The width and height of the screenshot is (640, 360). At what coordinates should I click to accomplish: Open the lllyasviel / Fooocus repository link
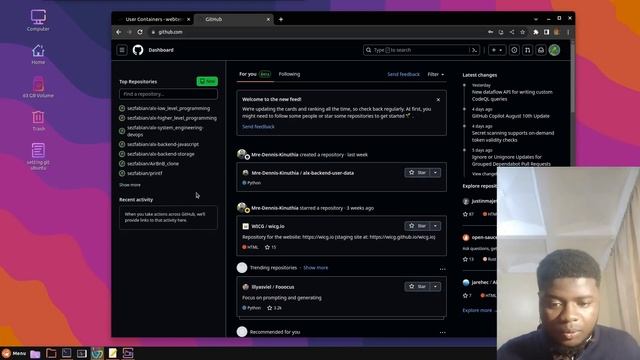click(x=273, y=287)
